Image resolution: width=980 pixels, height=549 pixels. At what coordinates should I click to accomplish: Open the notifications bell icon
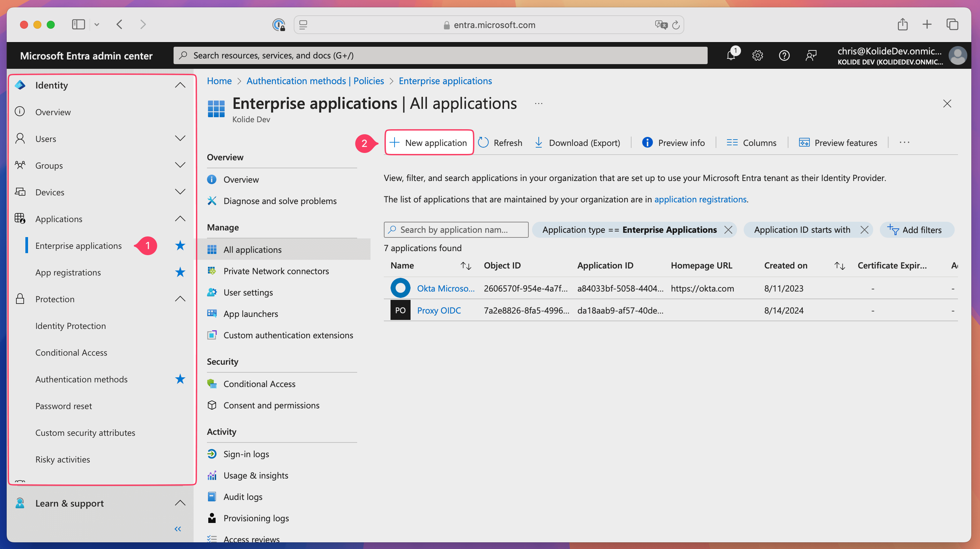(x=730, y=55)
